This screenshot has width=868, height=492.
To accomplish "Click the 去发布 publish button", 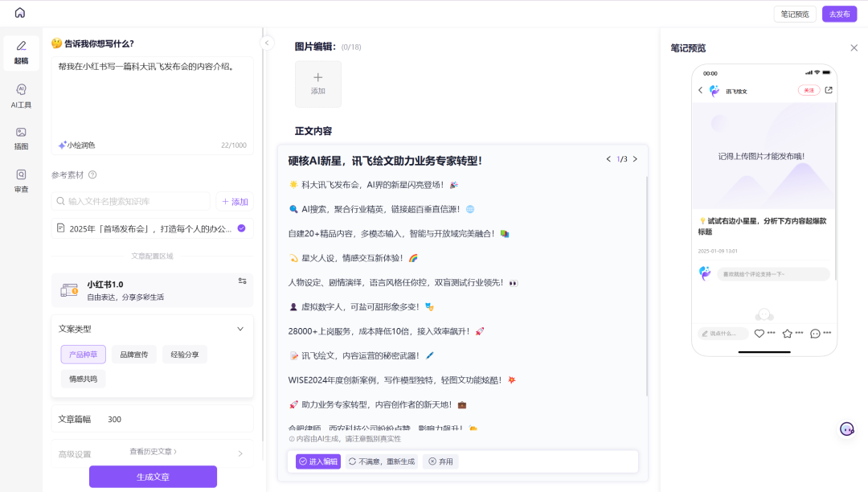I will pos(839,14).
